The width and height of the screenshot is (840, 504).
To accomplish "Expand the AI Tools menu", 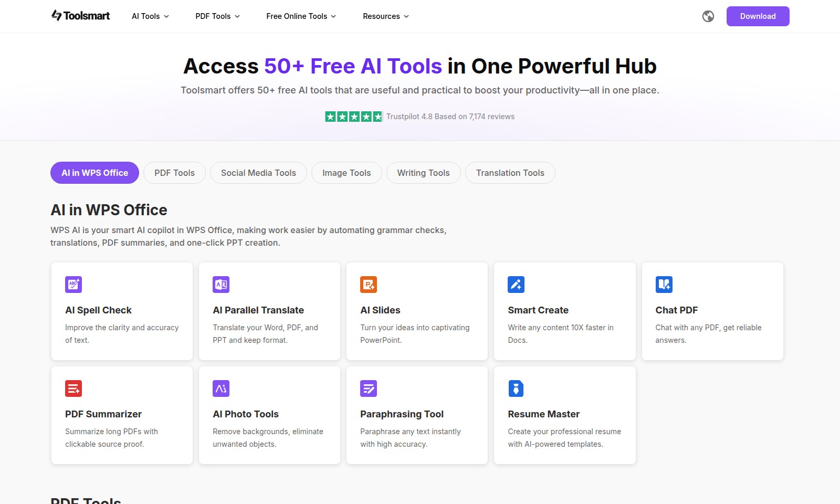I will tap(150, 16).
